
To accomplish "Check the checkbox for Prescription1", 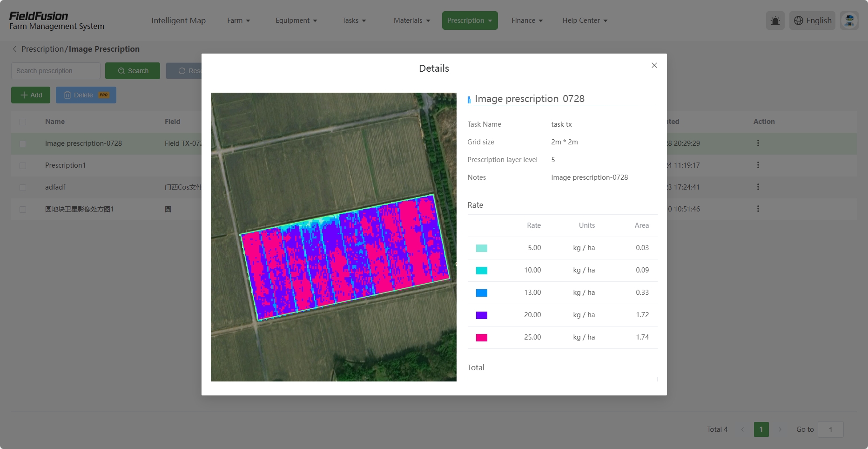I will click(23, 166).
